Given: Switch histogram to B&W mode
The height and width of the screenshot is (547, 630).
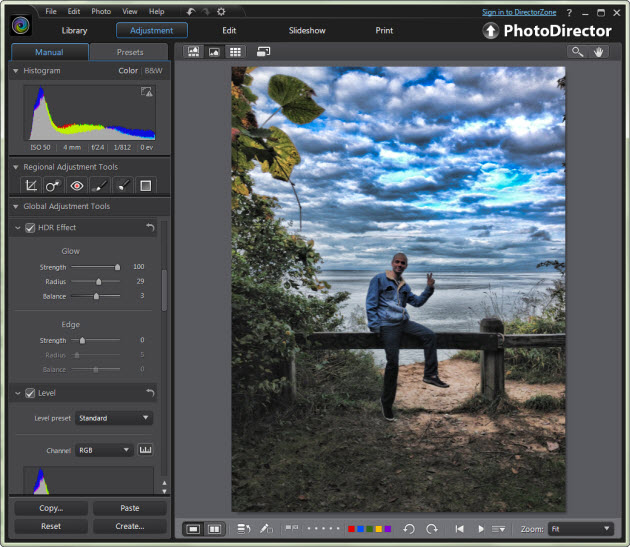Looking at the screenshot, I should point(154,71).
